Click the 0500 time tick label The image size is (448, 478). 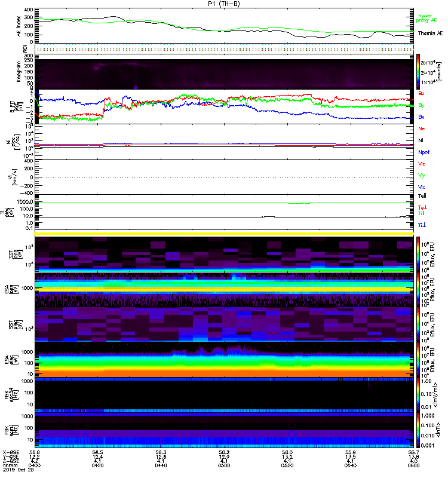(224, 465)
